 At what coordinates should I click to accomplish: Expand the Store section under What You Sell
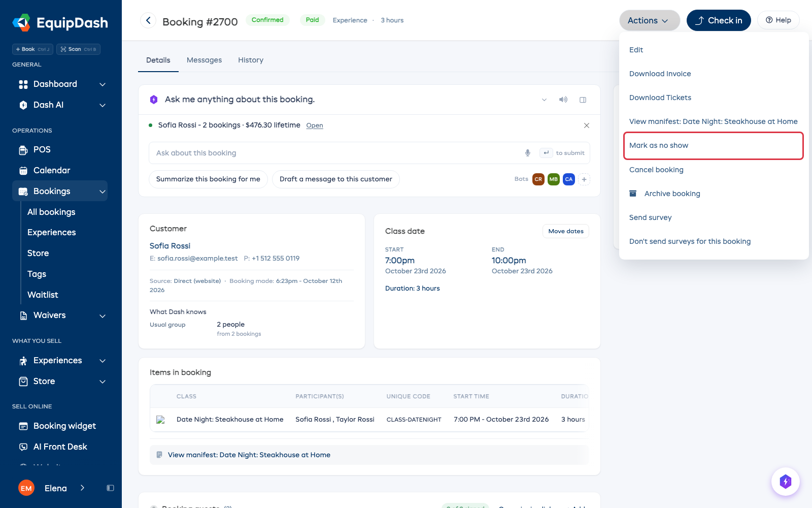103,382
